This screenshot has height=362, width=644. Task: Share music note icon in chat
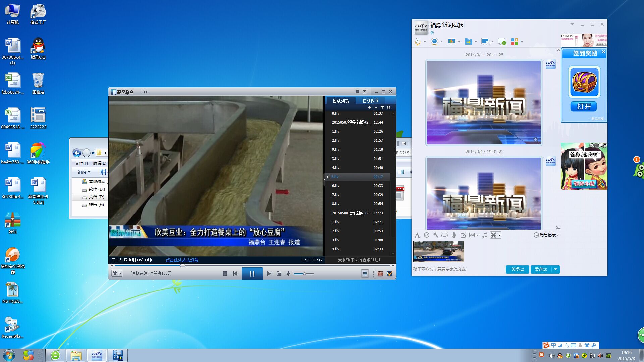click(485, 235)
